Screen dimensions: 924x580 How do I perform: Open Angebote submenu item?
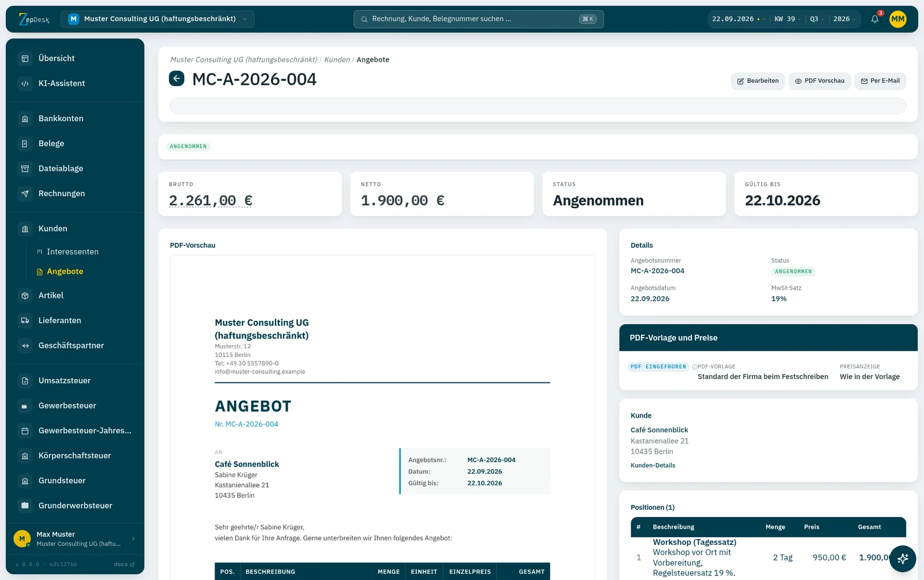coord(65,272)
